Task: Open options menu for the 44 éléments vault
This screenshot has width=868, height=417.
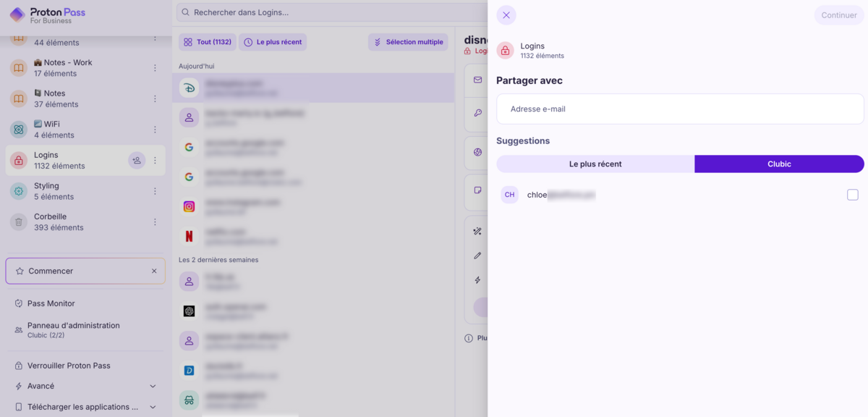Action: coord(155,38)
